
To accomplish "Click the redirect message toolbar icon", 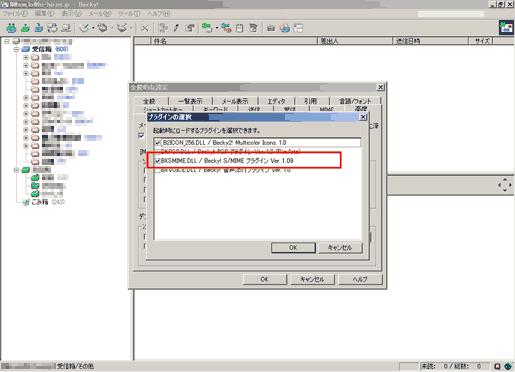I will point(190,28).
